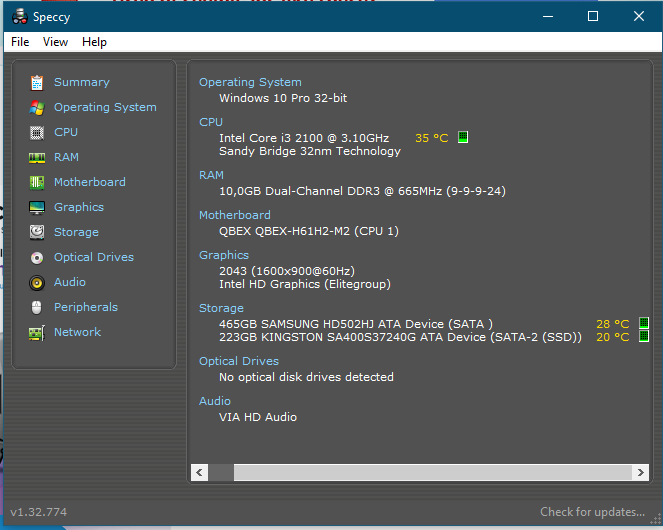Click the Peripherals mouse icon
The height and width of the screenshot is (530, 663).
click(37, 308)
